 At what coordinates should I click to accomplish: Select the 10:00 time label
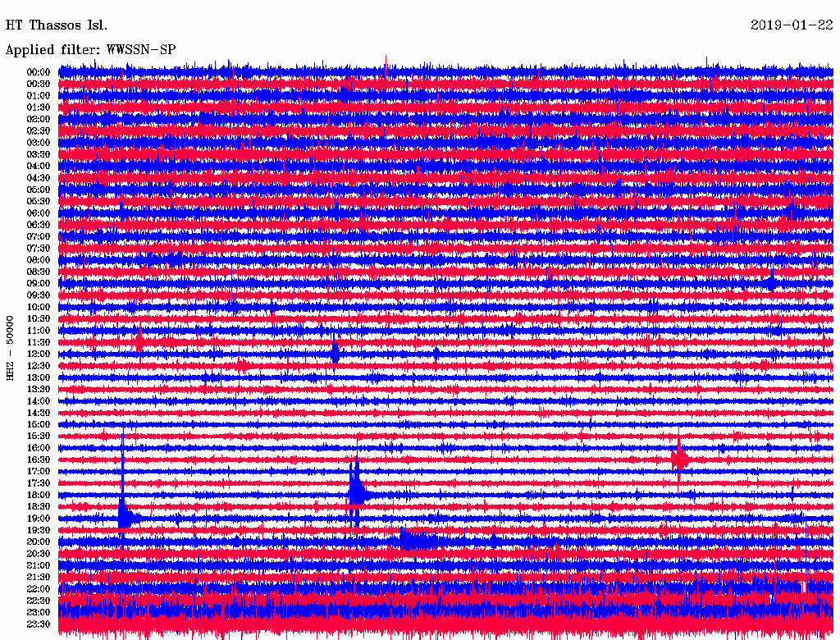tap(39, 307)
